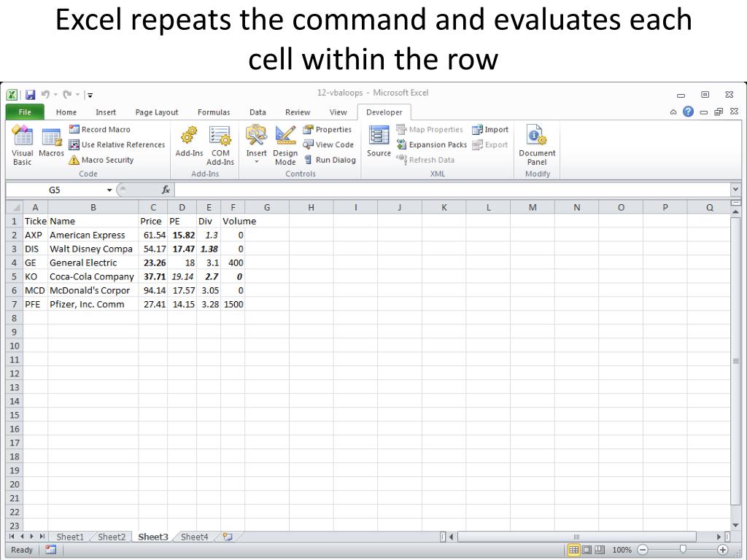Screen dimensions: 747x560
Task: Switch to the Home tab
Action: [66, 112]
